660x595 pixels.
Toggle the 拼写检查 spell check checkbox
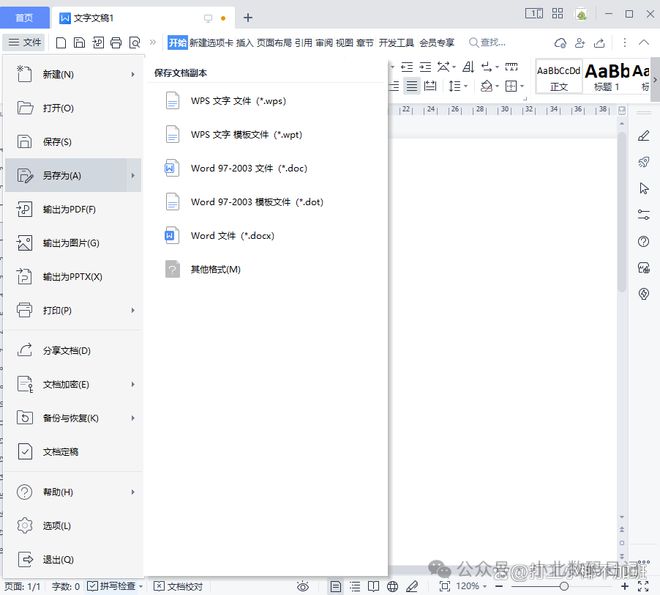(92, 586)
